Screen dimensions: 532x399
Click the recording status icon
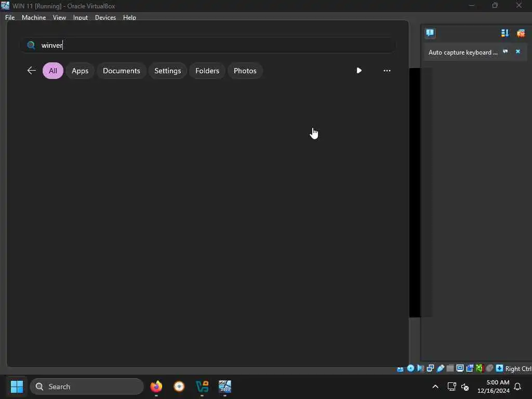[470, 368]
